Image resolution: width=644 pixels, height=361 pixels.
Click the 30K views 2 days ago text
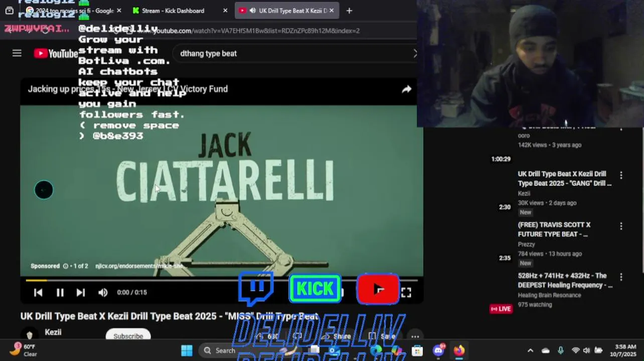tap(547, 203)
